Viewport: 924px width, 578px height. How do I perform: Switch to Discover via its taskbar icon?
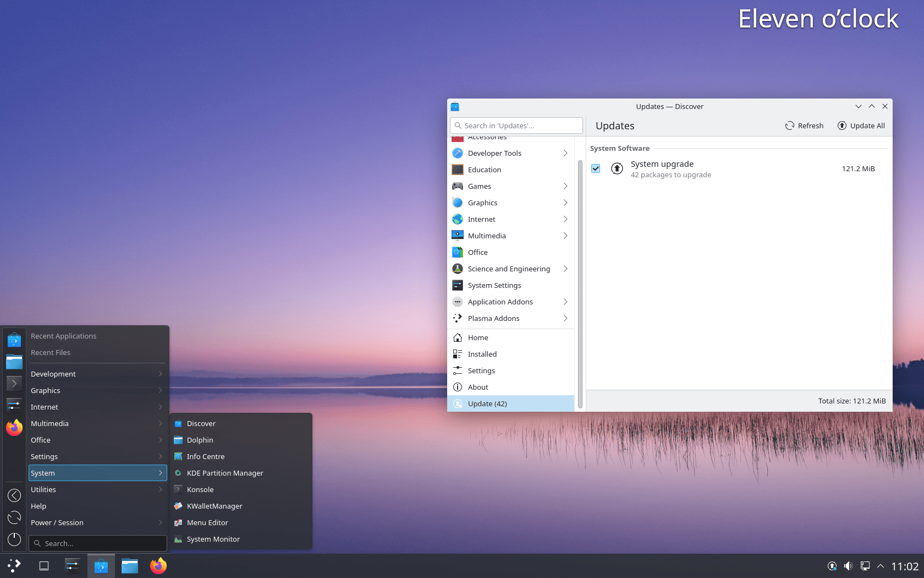click(x=101, y=566)
